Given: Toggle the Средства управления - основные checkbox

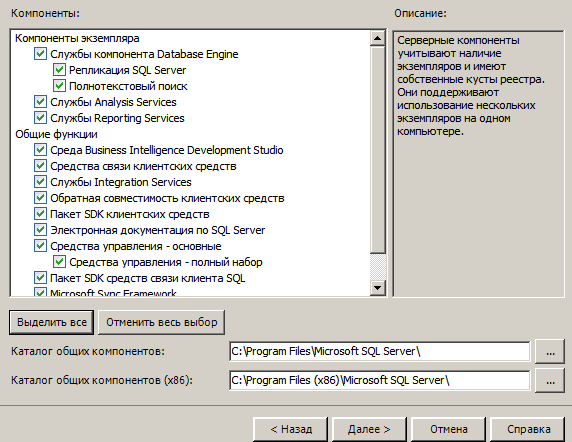Looking at the screenshot, I should point(40,246).
